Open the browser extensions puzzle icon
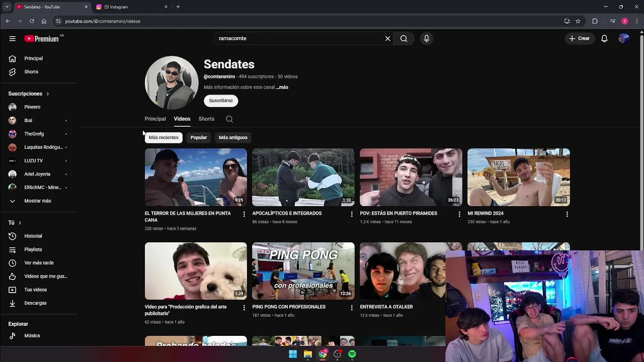Screen dimensions: 644x362 595,21
